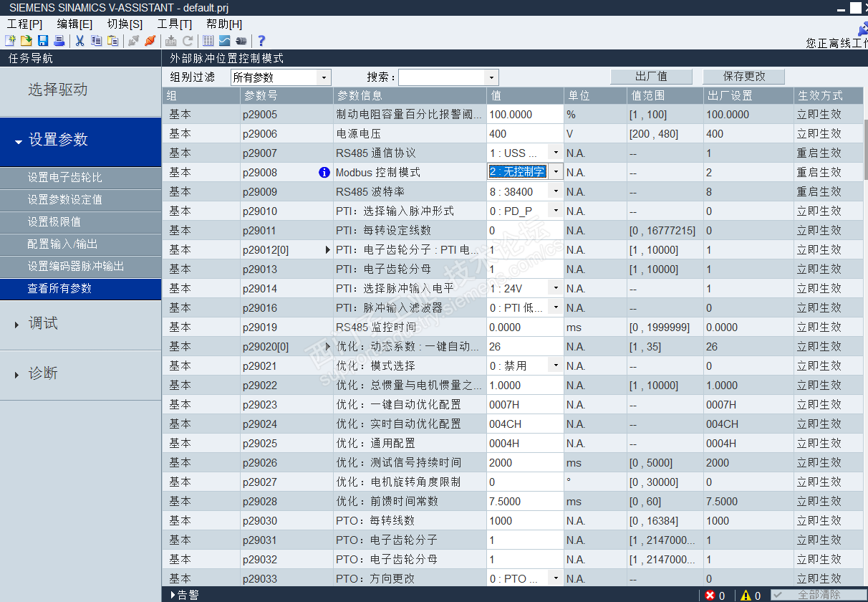Viewport: 868px width, 602px height.
Task: Expand the 组别过滤 所有参数 dropdown
Action: (x=324, y=77)
